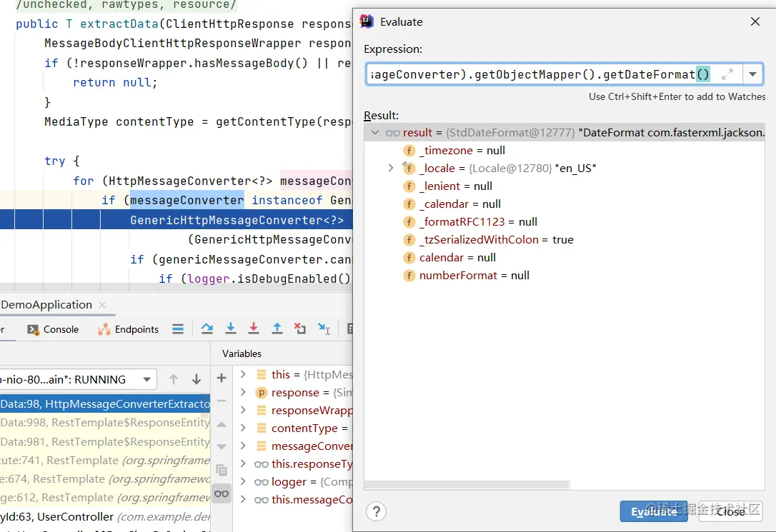Select frame Data:998 RestTemplate$ResponseEntity
Viewport: 776px width, 532px height.
[x=105, y=423]
